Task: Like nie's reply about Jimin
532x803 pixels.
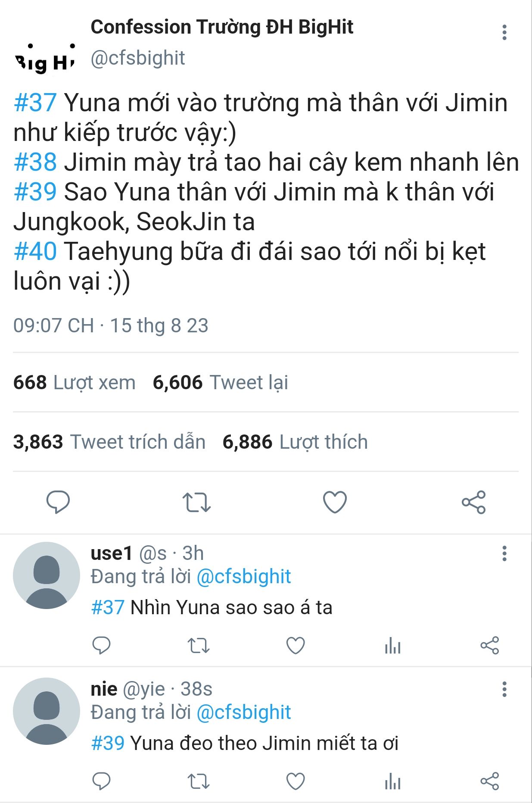Action: pos(296,781)
